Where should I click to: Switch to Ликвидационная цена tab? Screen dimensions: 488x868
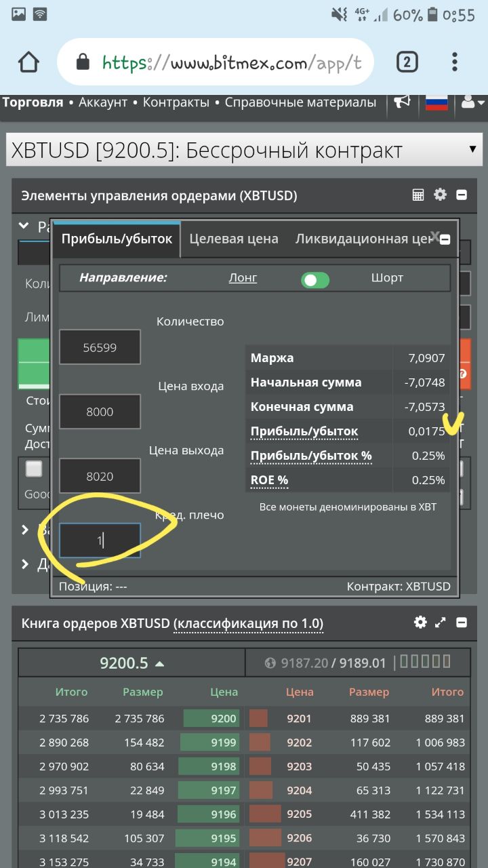pos(363,239)
